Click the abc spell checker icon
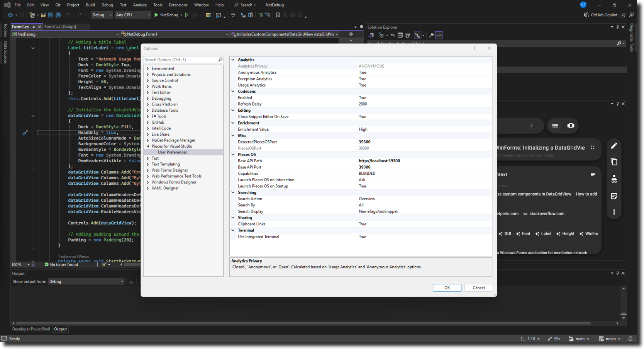Screen dimensions: 644x349 (x=233, y=15)
